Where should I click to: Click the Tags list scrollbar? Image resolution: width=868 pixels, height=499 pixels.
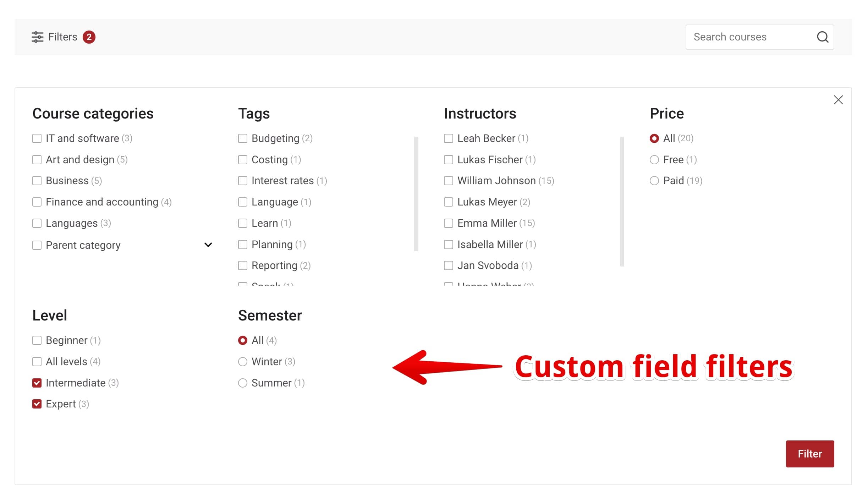(x=416, y=194)
